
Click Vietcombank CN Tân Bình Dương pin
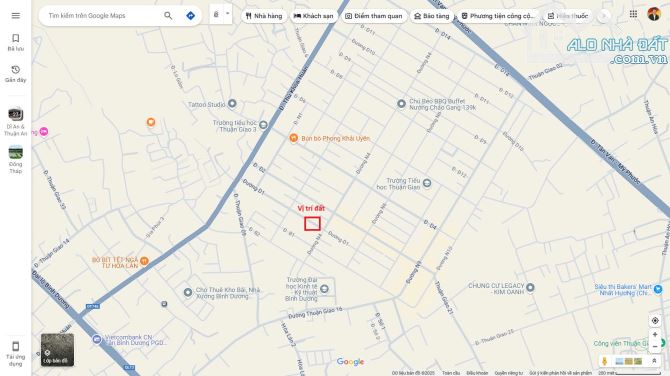(x=97, y=339)
